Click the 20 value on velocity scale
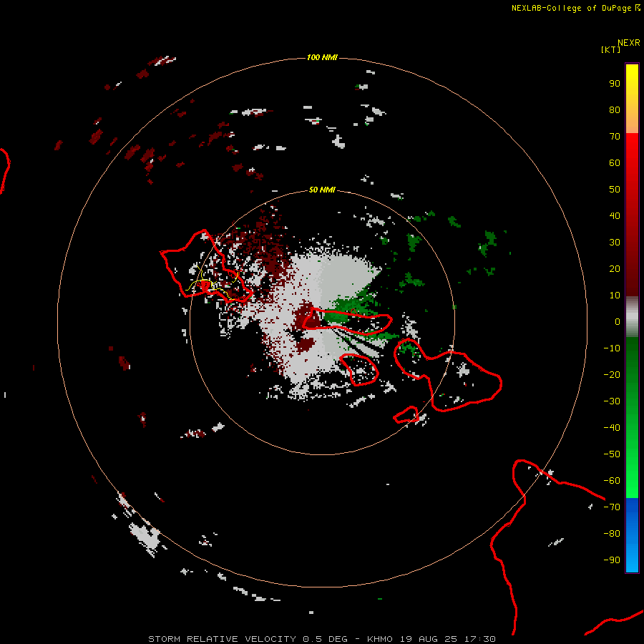This screenshot has width=644, height=644. click(615, 268)
